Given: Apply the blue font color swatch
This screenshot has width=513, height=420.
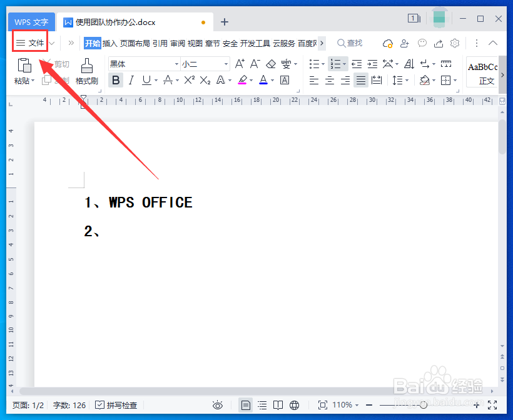Looking at the screenshot, I should point(263,80).
